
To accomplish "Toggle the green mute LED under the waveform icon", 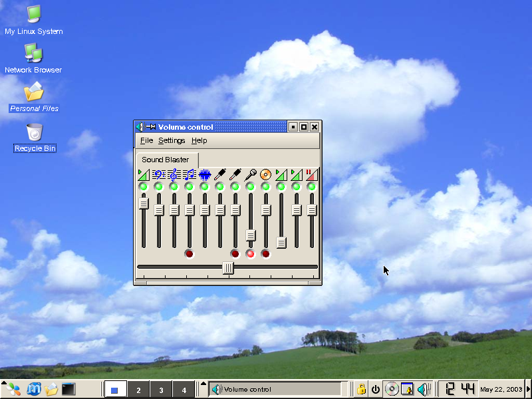I will click(x=205, y=187).
